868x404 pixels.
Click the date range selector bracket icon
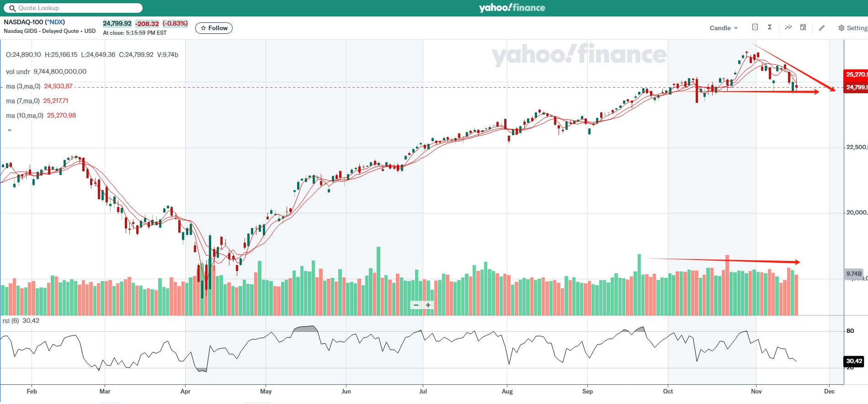click(755, 27)
